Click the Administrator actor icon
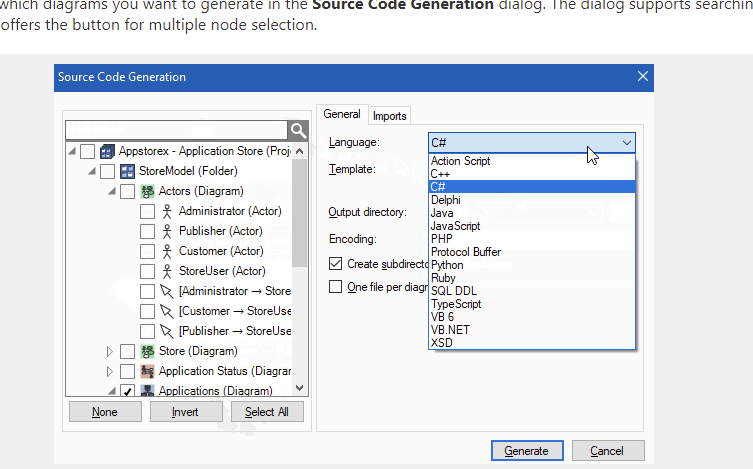Viewport: 753px width, 469px height. click(167, 211)
